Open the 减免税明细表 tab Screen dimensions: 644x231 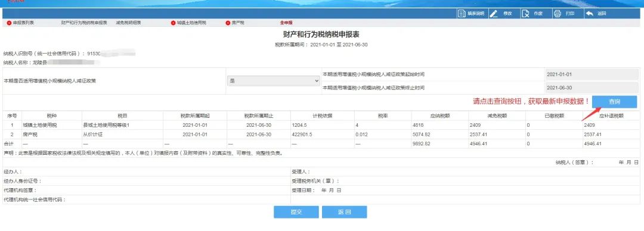pyautogui.click(x=128, y=23)
